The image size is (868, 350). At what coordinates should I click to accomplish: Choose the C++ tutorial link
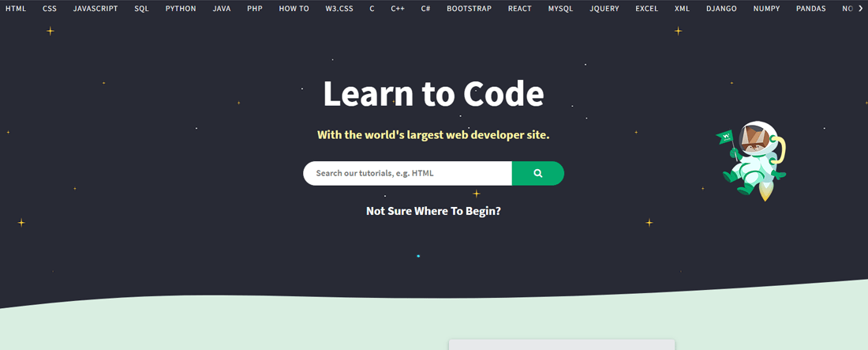point(398,9)
